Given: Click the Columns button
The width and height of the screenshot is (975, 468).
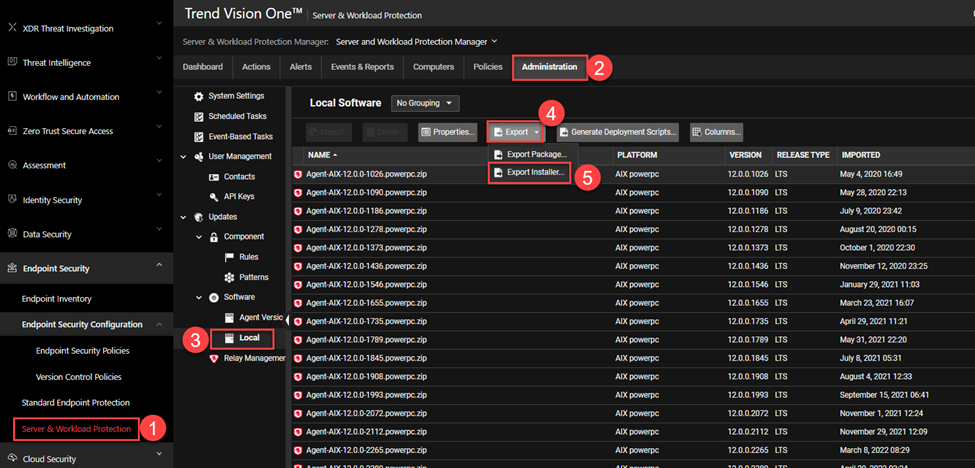Looking at the screenshot, I should 716,132.
